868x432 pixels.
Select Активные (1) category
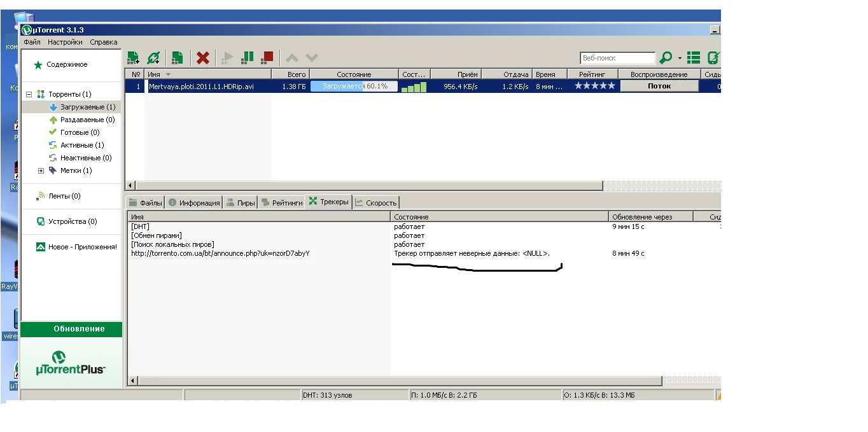coord(82,145)
